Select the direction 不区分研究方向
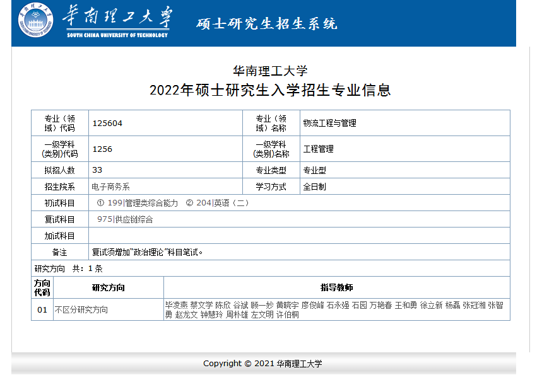 (81, 310)
